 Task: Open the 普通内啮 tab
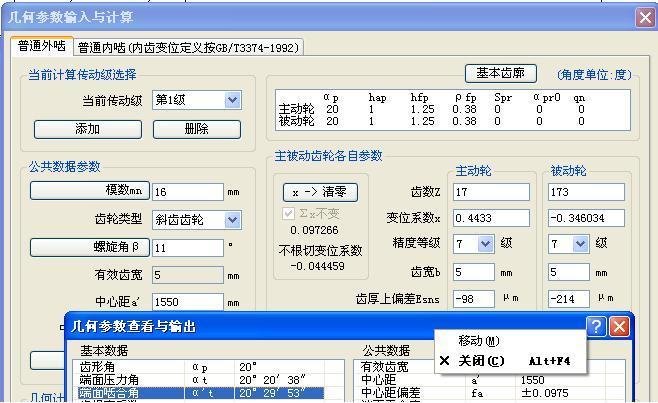(188, 47)
